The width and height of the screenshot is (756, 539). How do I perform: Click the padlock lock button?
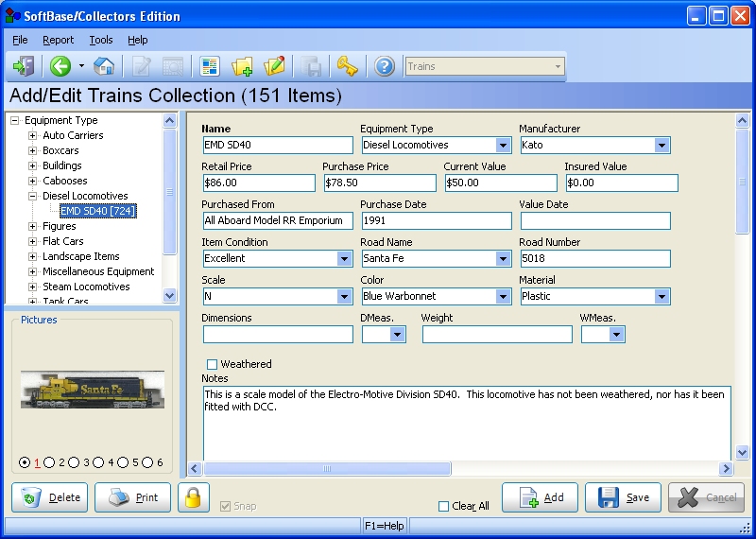pyautogui.click(x=194, y=497)
